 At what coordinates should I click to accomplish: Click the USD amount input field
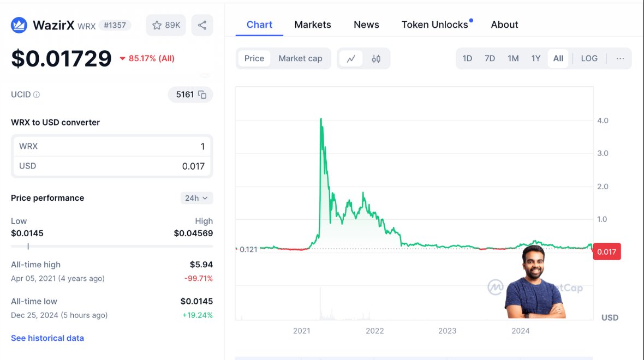coord(112,166)
